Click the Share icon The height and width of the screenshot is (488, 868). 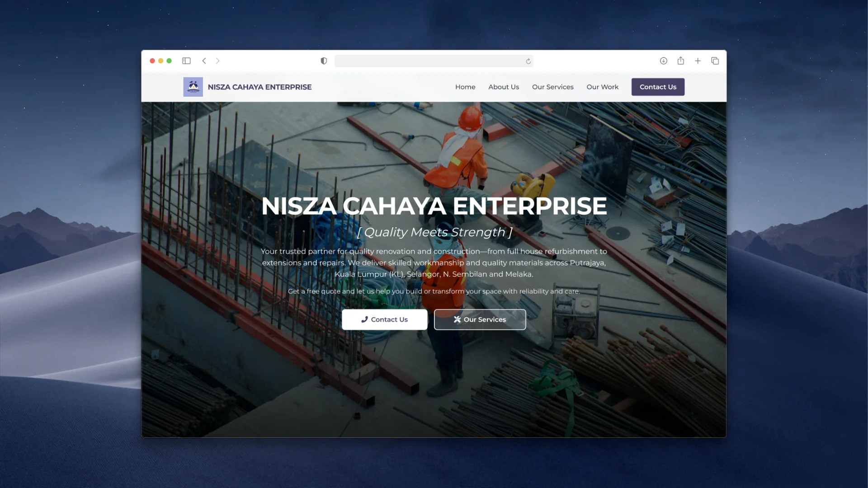coord(680,61)
